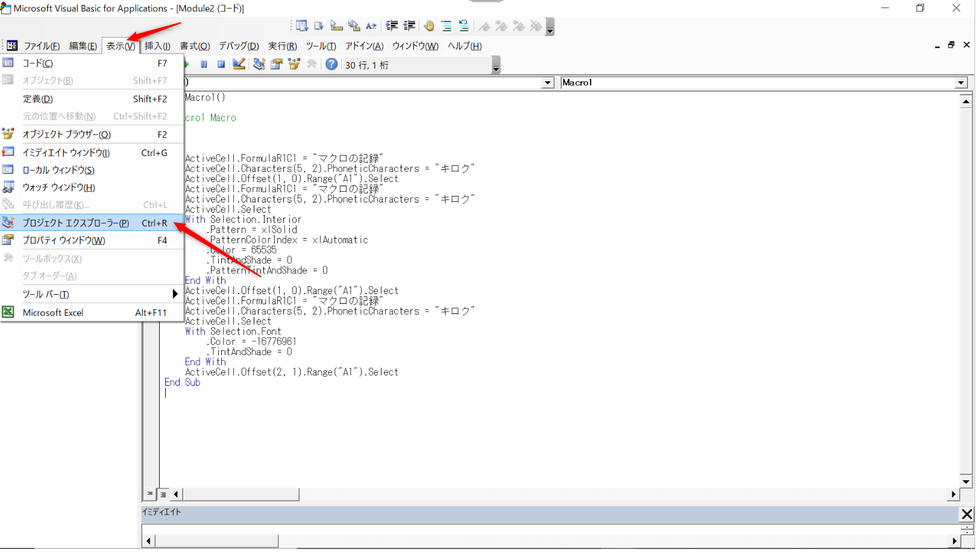Open the Procedure dropdown arrow beside Macro1

pos(961,83)
